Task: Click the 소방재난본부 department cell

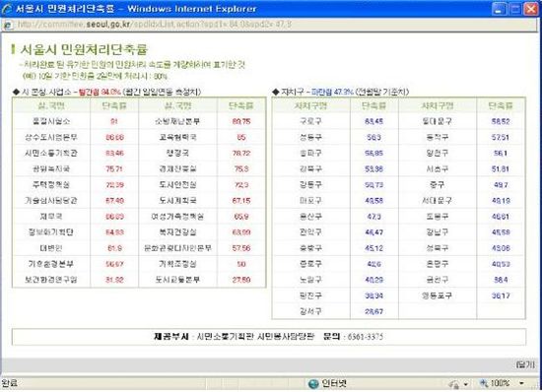Action: [177, 121]
